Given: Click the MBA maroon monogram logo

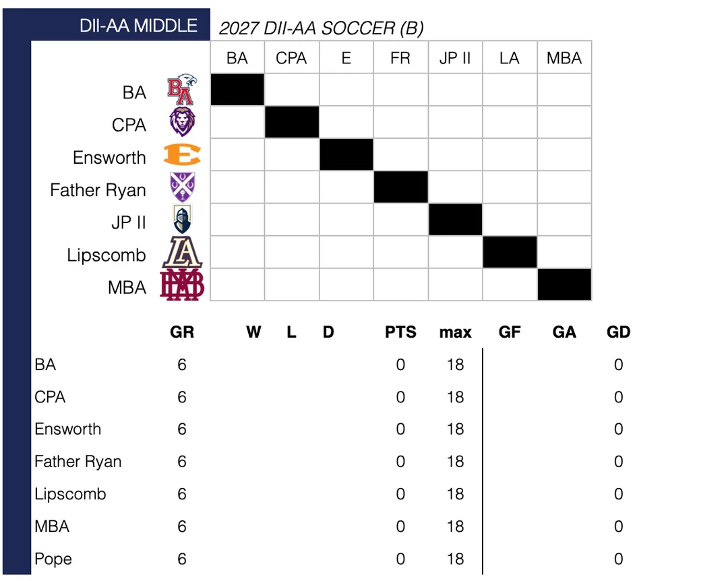Looking at the screenshot, I should coord(182,284).
